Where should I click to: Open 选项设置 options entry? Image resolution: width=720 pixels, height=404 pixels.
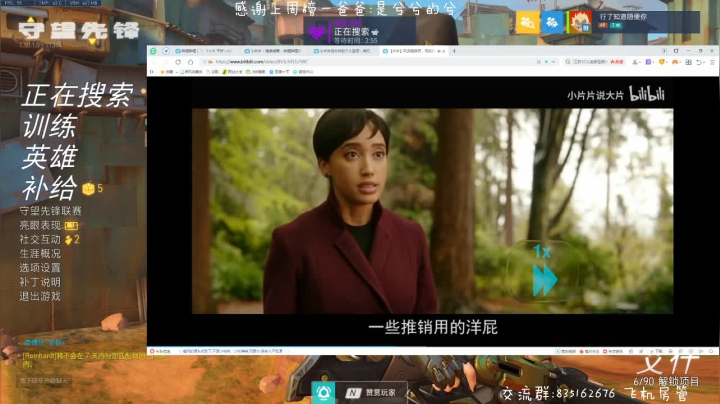[40, 268]
